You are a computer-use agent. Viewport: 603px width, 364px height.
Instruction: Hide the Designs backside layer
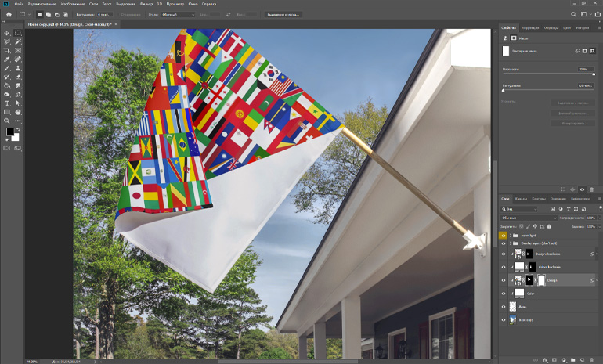503,254
